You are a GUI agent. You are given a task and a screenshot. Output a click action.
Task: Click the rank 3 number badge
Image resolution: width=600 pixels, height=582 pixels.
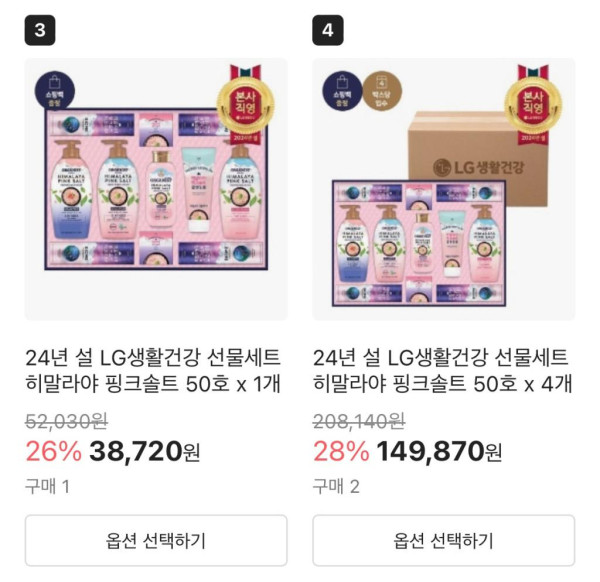pos(40,30)
